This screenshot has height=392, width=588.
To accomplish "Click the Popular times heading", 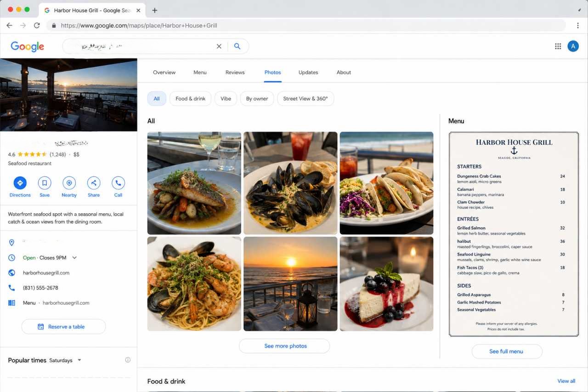I will pos(27,360).
